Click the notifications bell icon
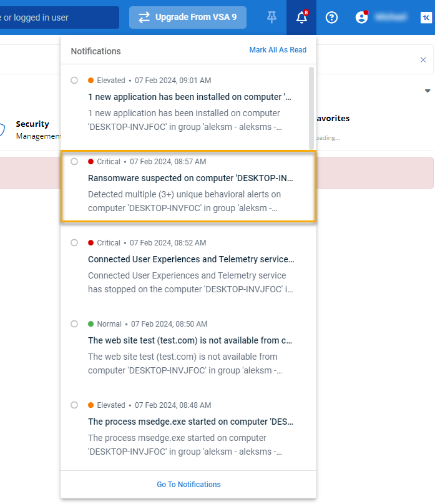 click(x=301, y=17)
